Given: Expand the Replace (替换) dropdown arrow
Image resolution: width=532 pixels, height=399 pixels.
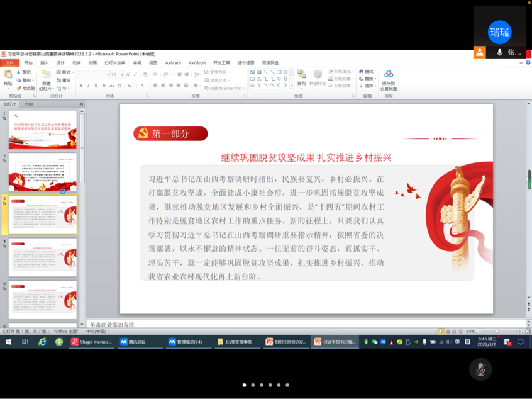Looking at the screenshot, I should pyautogui.click(x=375, y=79).
